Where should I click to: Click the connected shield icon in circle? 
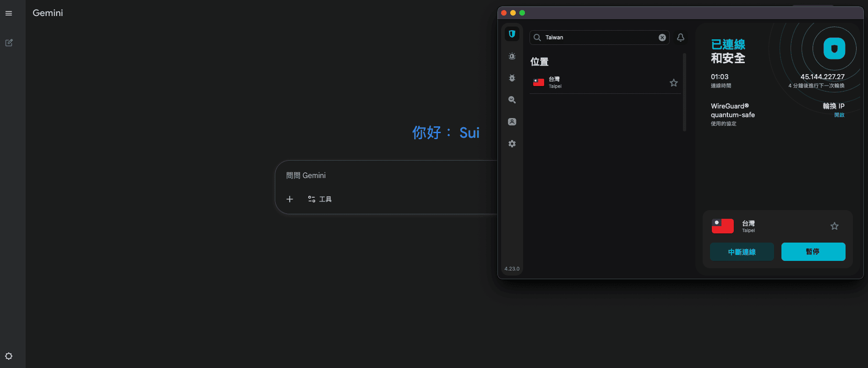point(835,49)
